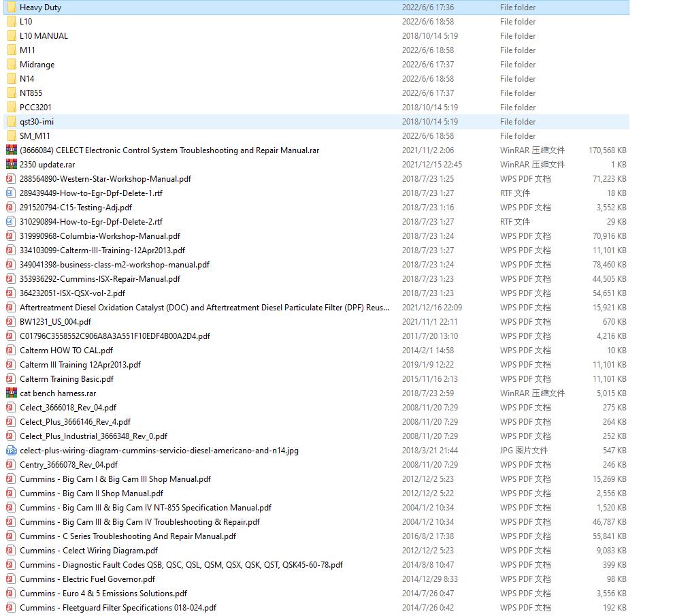Select the L10 folder name

click(26, 22)
